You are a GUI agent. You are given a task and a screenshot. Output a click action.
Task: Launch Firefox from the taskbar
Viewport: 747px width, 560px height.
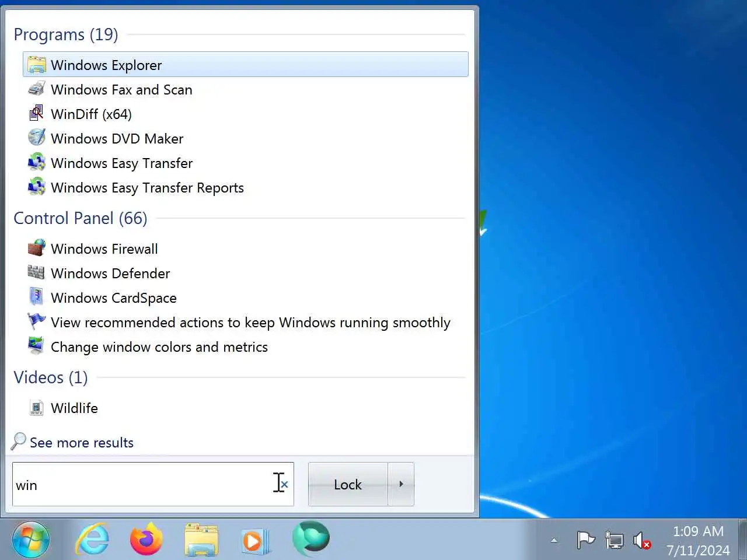pyautogui.click(x=146, y=540)
